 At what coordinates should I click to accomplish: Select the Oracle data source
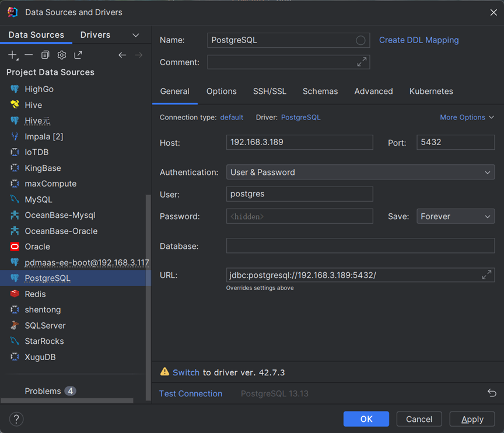37,247
